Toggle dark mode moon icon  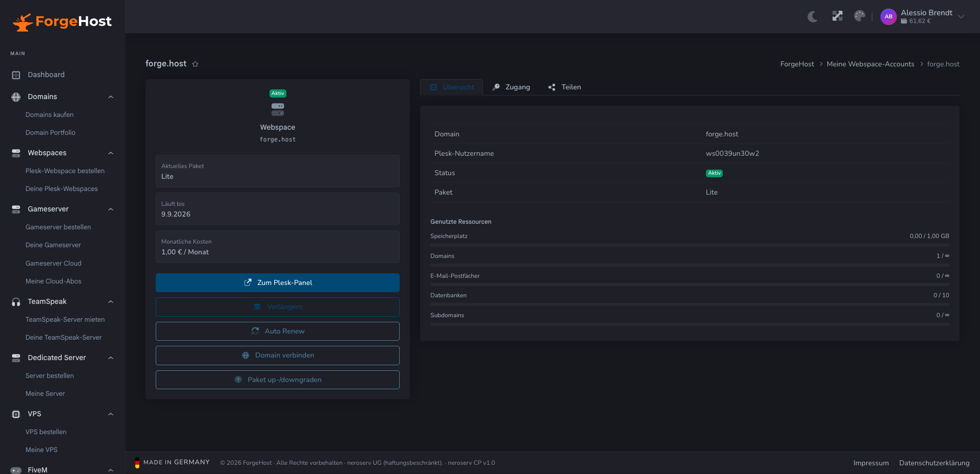[813, 17]
